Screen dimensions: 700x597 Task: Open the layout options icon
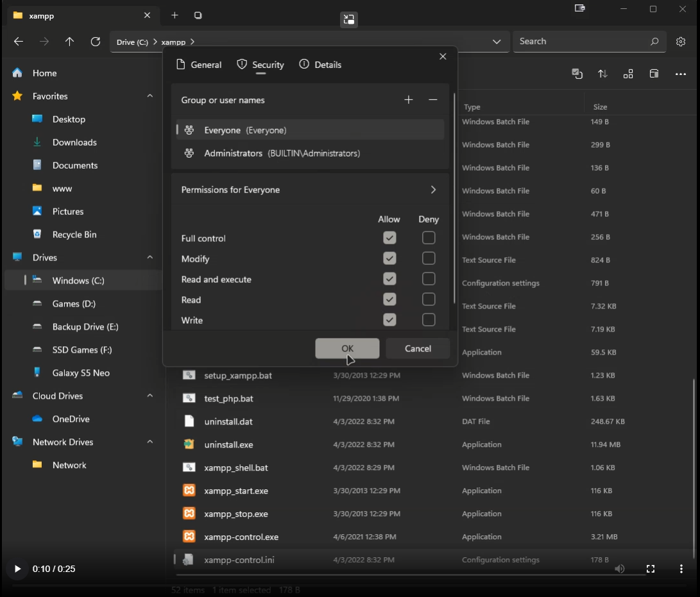628,74
